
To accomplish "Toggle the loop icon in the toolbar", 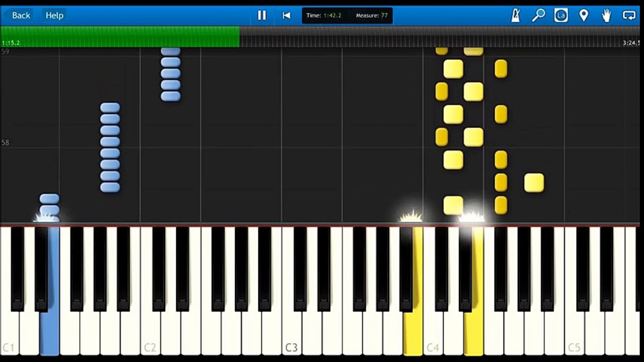I will pos(629,16).
